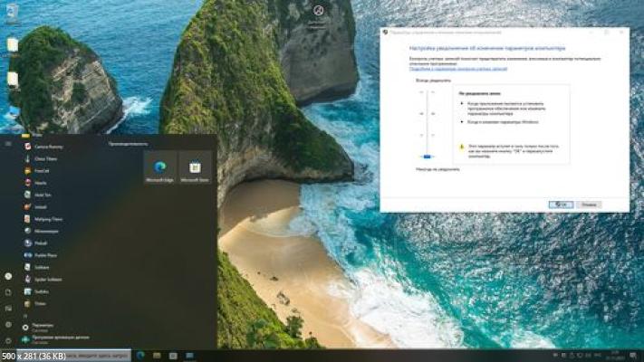Open Параметры entry in Start menu
The height and width of the screenshot is (362, 644).
pos(43,324)
